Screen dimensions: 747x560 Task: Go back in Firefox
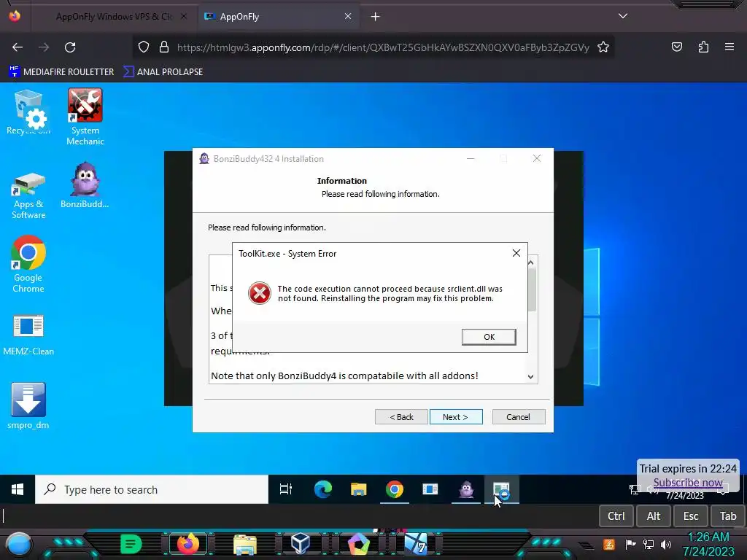click(18, 47)
